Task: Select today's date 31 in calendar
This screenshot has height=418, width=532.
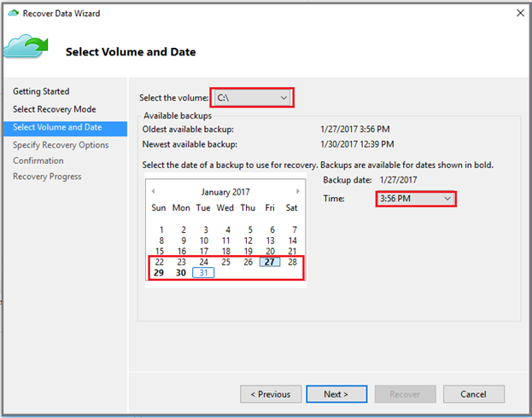Action: 203,273
